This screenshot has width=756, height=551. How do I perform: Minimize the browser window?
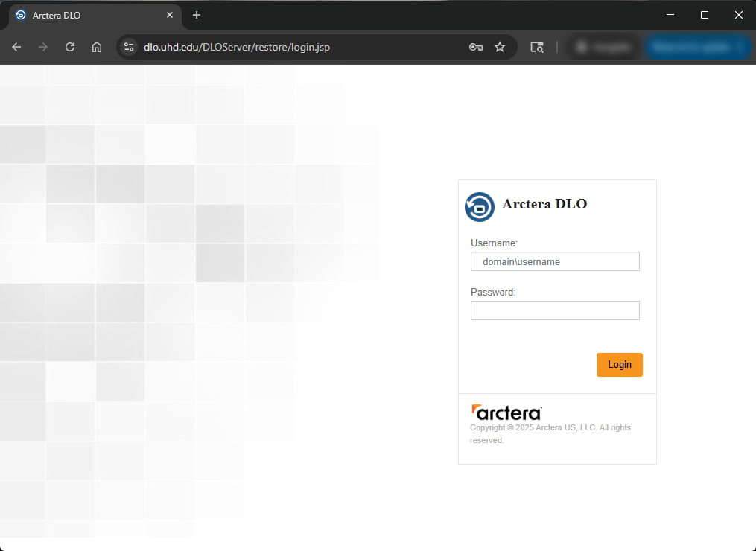coord(670,15)
